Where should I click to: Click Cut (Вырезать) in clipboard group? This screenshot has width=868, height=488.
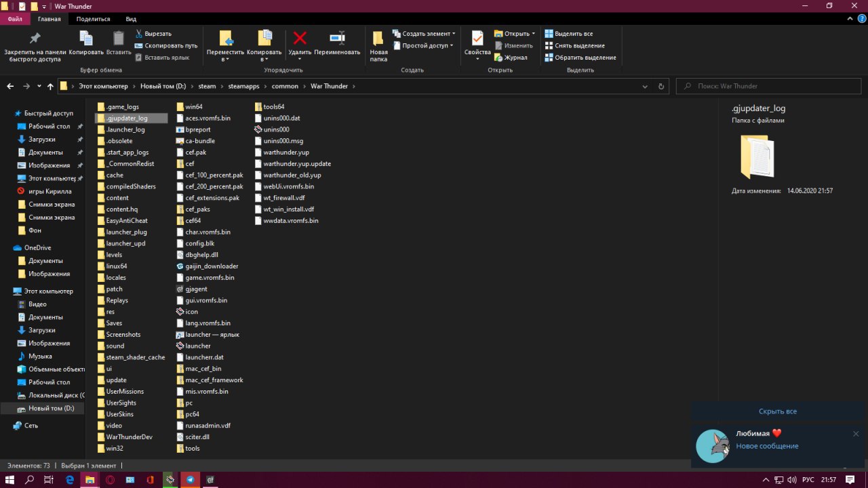(154, 33)
